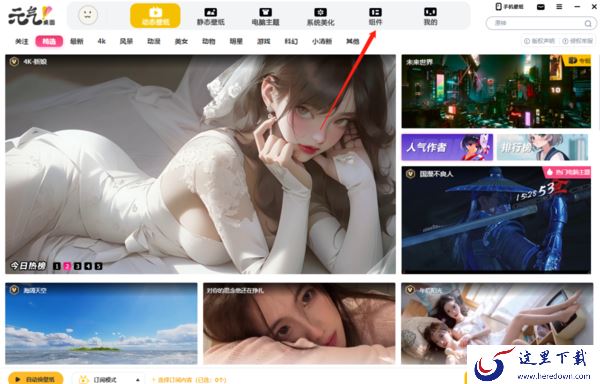Open the 我的 section

click(x=430, y=16)
